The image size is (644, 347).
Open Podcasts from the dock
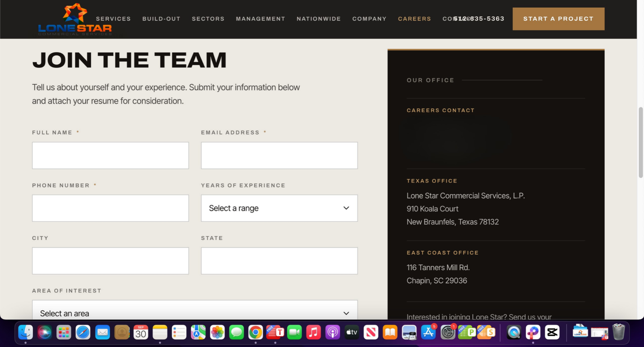click(333, 332)
